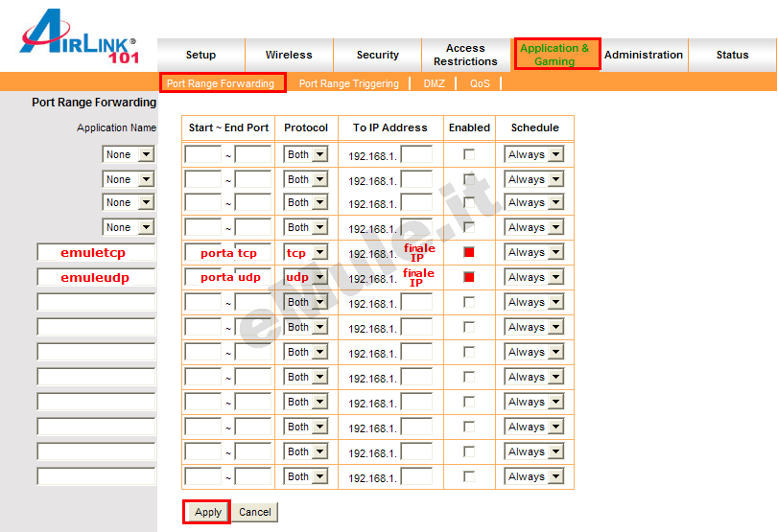The image size is (778, 532).
Task: Click the AirLink 101 logo
Action: pos(79,41)
